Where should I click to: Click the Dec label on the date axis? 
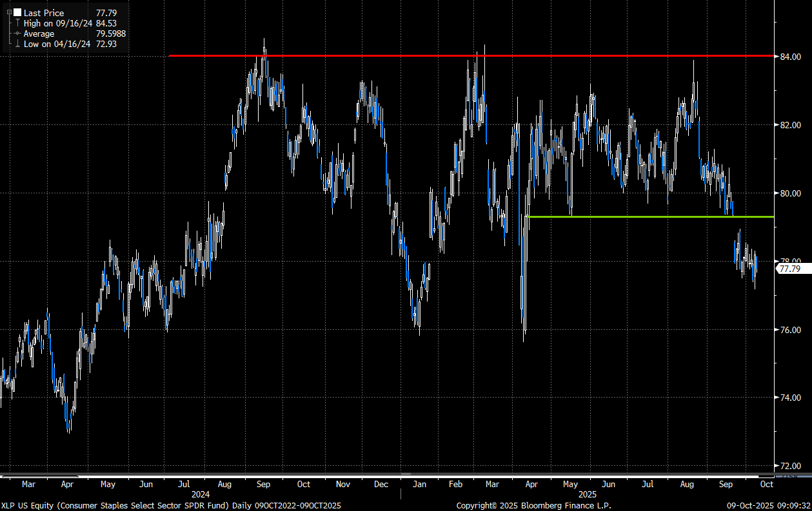[381, 484]
